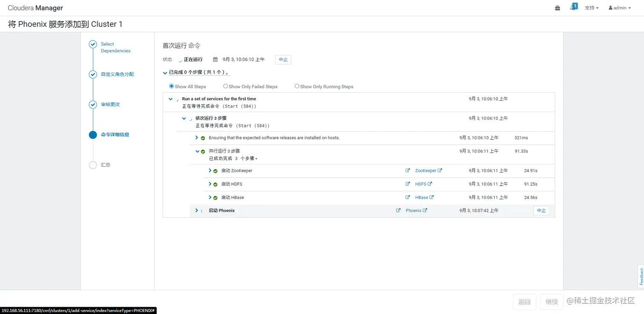Go to Select Dependencies wizard step

116,47
